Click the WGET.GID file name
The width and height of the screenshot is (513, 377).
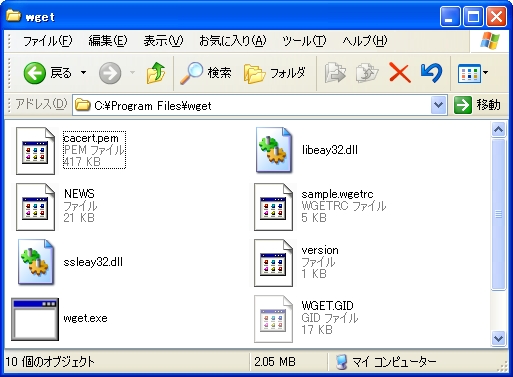coord(327,306)
